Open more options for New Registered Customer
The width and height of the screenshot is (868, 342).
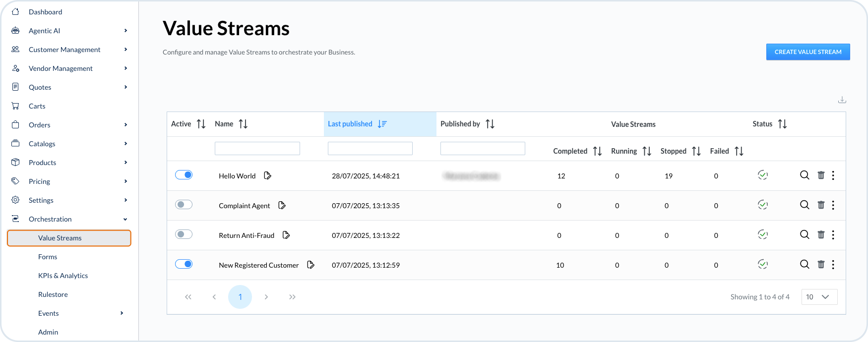(833, 264)
